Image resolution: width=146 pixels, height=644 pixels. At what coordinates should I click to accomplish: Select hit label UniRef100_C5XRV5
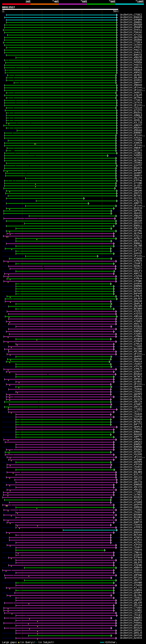pyautogui.click(x=131, y=550)
